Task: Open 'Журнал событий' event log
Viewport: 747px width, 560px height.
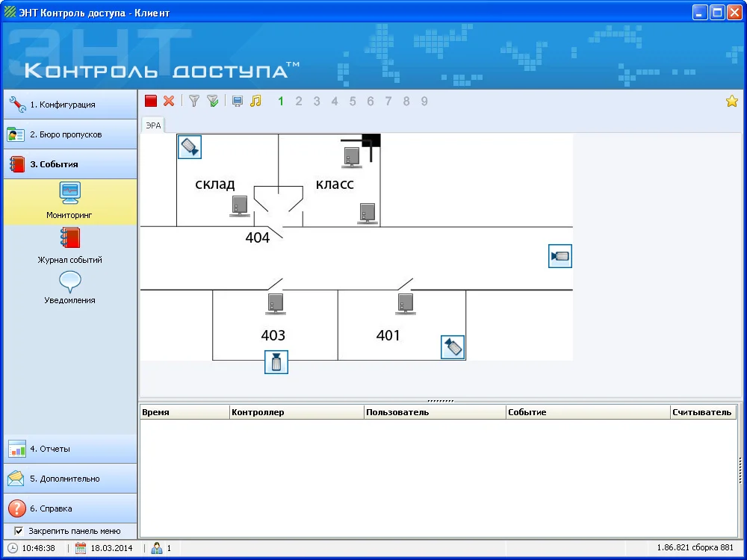Action: pyautogui.click(x=70, y=246)
